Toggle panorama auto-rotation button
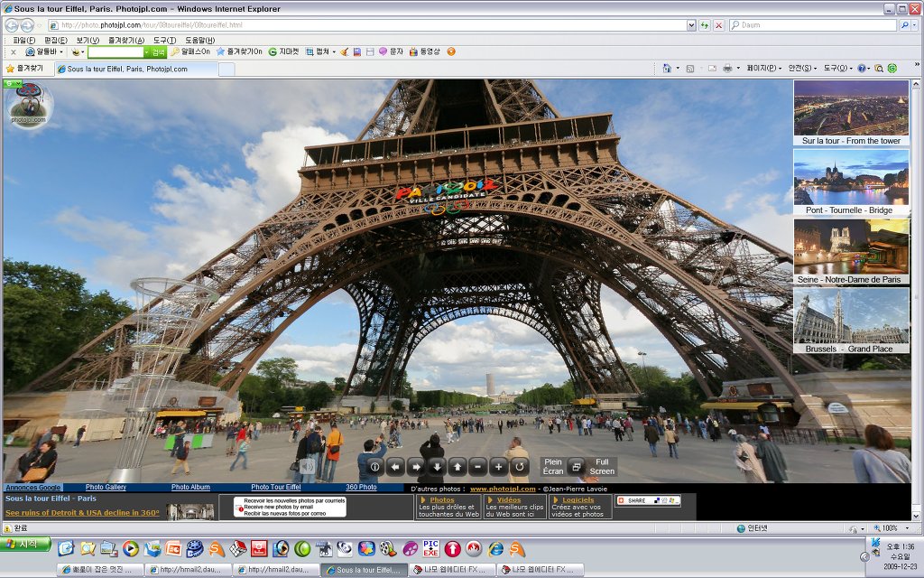Viewport: 924px width, 578px height. coord(519,467)
